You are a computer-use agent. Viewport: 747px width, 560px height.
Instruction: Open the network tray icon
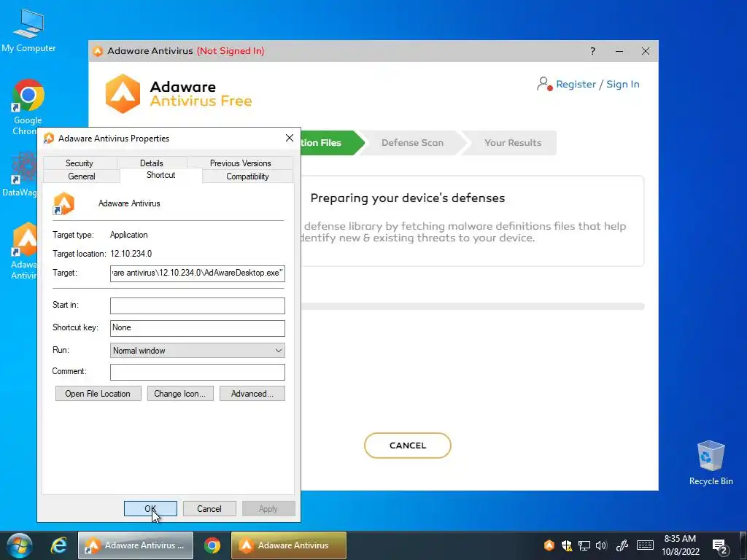584,545
